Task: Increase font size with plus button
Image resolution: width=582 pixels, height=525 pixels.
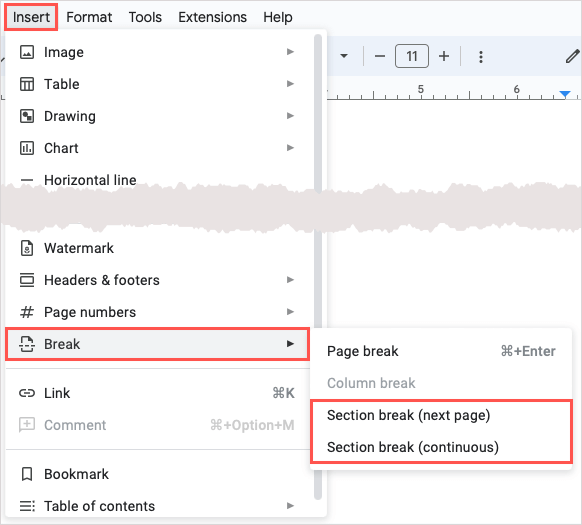Action: [444, 56]
